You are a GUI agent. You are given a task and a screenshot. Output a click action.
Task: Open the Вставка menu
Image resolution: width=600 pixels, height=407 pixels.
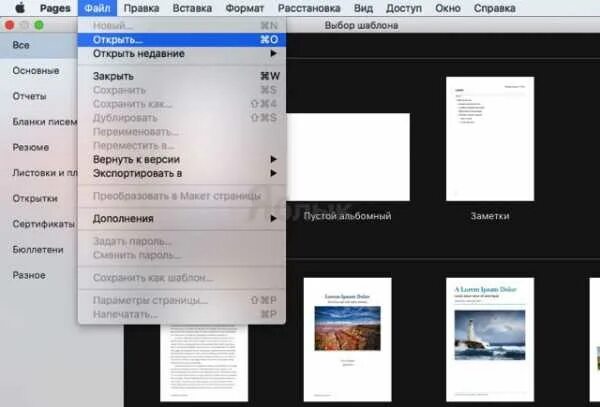pos(192,8)
